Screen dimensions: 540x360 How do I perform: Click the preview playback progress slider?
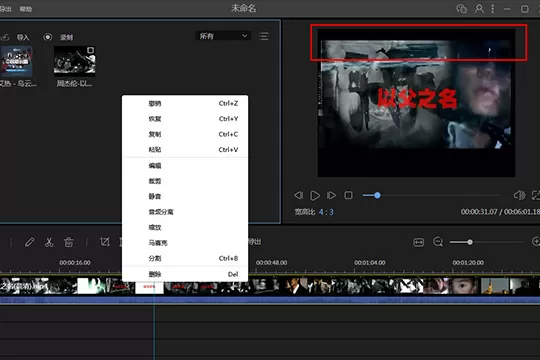click(x=431, y=195)
